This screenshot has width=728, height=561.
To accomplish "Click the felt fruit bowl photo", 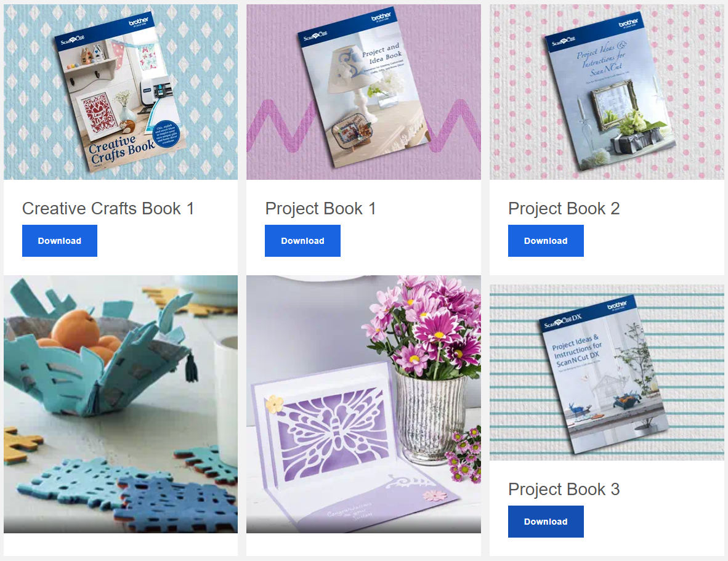I will pos(121,404).
